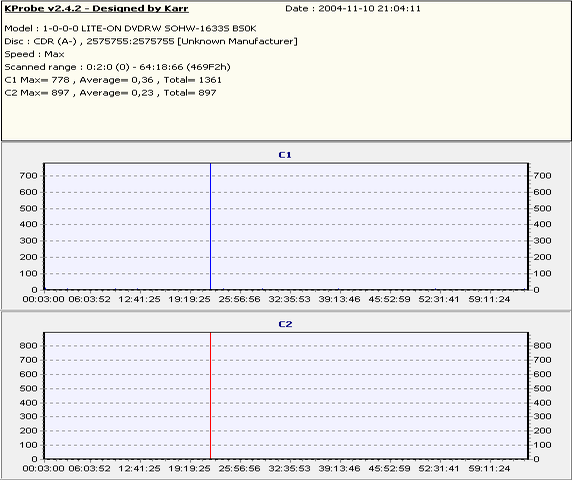
Task: Click the C1 Max= 778 statistics line
Action: [x=113, y=80]
